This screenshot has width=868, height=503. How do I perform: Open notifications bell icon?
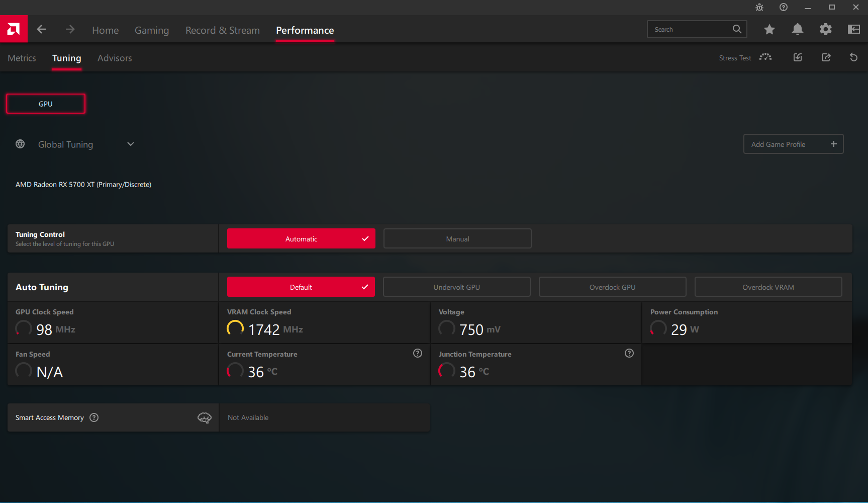click(x=797, y=30)
